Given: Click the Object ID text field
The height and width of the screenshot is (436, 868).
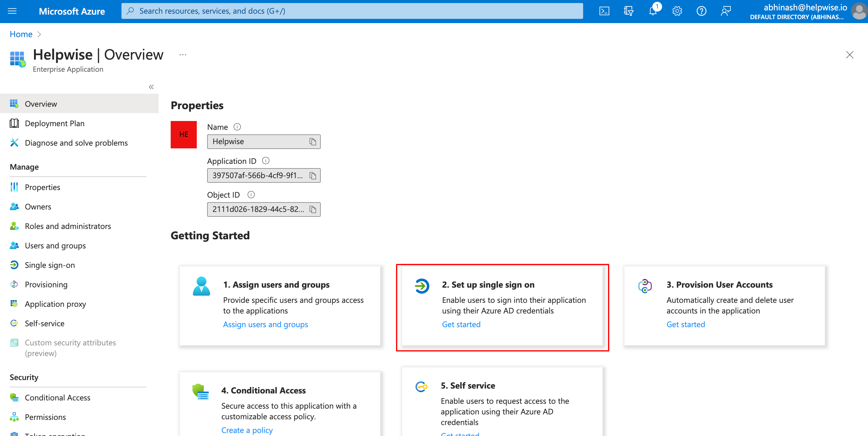Looking at the screenshot, I should pos(264,209).
